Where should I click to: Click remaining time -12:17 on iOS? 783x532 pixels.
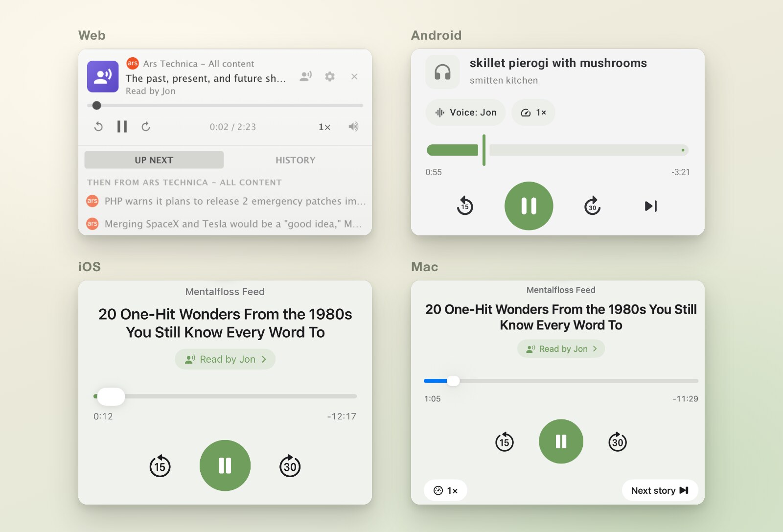pyautogui.click(x=342, y=416)
